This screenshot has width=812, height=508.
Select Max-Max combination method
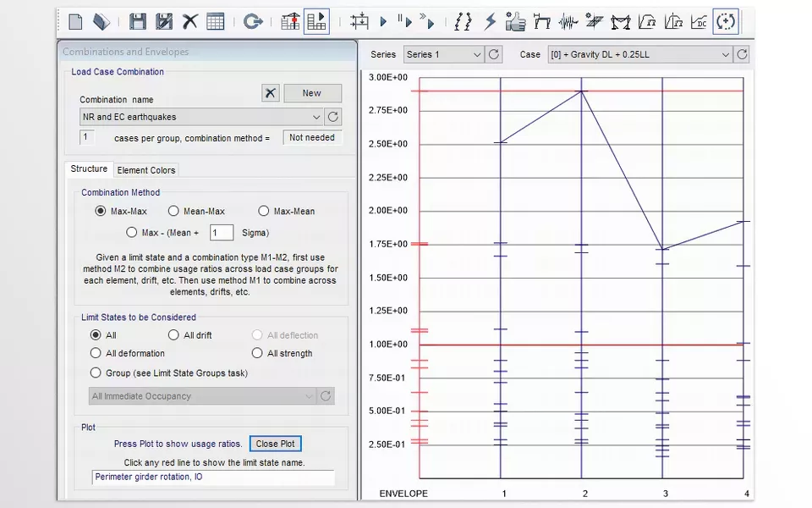(100, 211)
